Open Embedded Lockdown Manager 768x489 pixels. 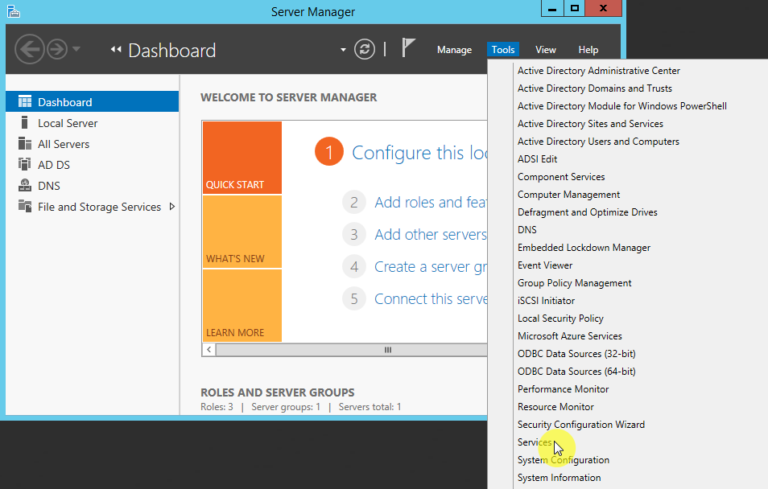(584, 247)
